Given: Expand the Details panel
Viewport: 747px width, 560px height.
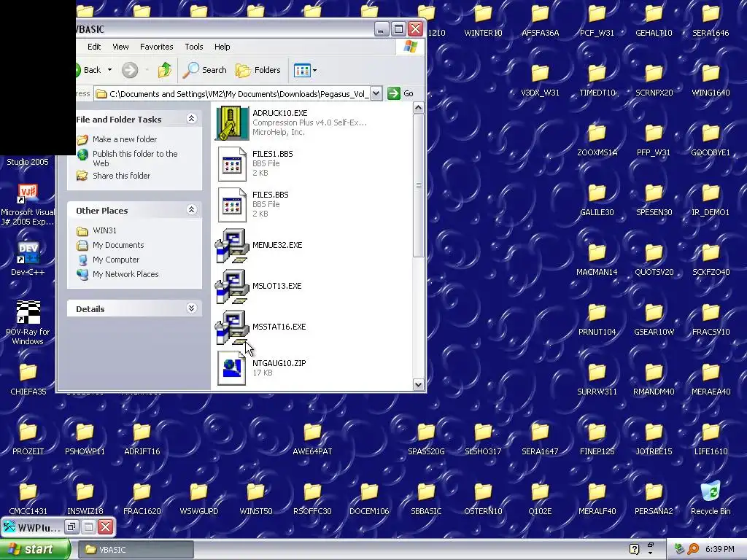Looking at the screenshot, I should [x=192, y=308].
